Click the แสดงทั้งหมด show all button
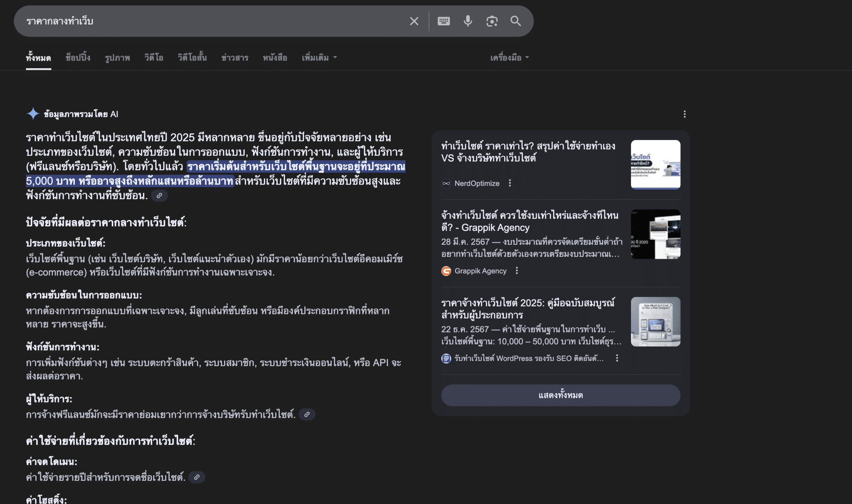Image resolution: width=852 pixels, height=504 pixels. click(x=560, y=395)
